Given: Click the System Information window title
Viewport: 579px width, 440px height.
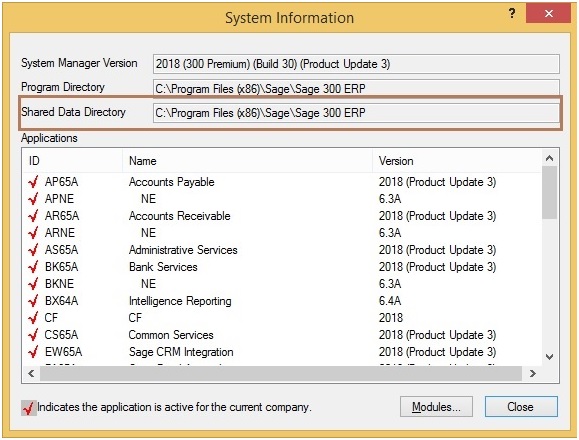Looking at the screenshot, I should (x=290, y=18).
